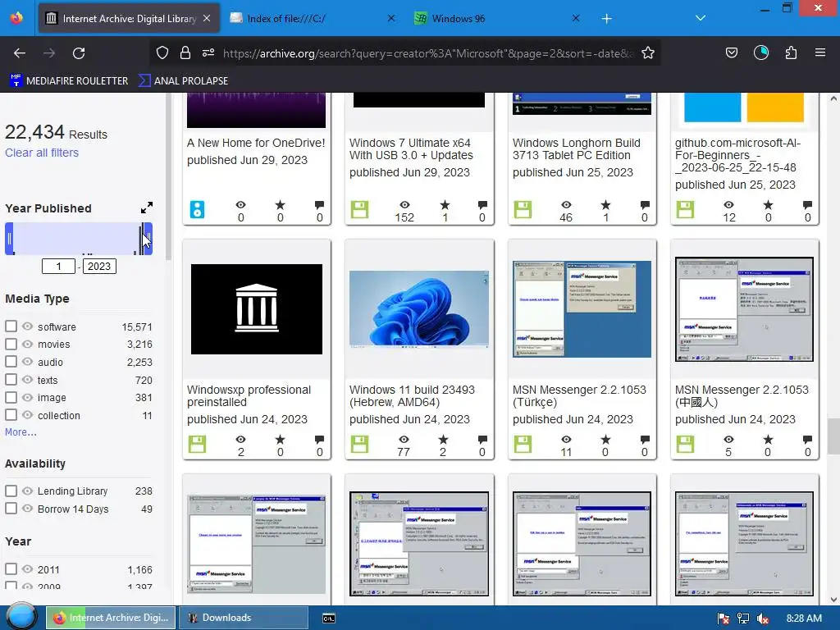Screen dimensions: 840x630
Task: Click the Firefox back arrow button
Action: (20, 53)
